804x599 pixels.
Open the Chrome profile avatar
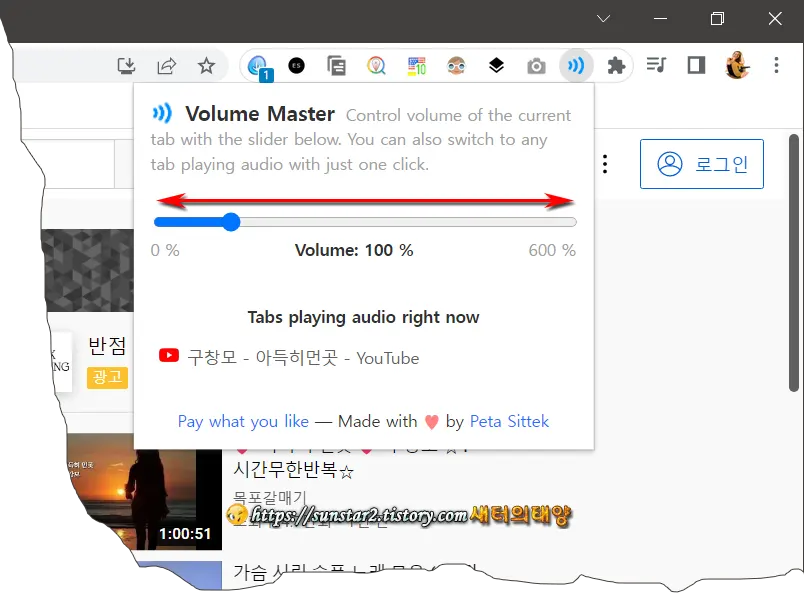tap(737, 65)
